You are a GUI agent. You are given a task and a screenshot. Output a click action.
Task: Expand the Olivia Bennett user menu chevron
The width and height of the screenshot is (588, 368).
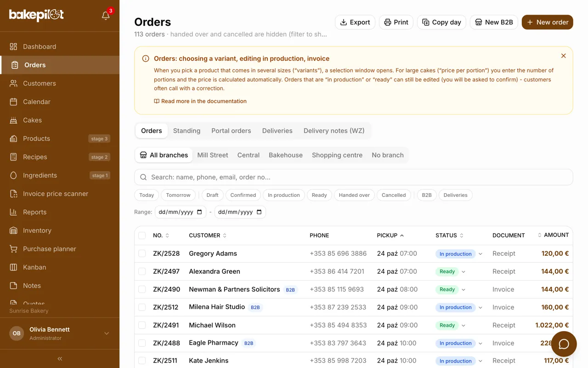pyautogui.click(x=107, y=333)
